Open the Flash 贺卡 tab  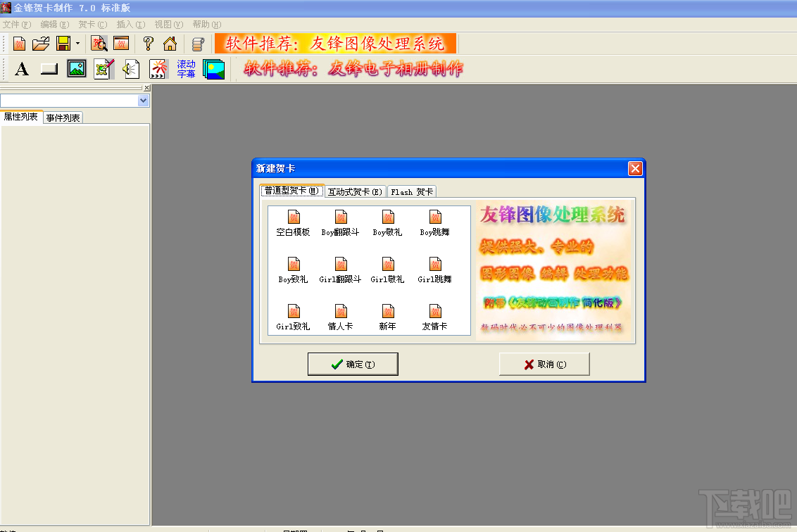(x=412, y=191)
